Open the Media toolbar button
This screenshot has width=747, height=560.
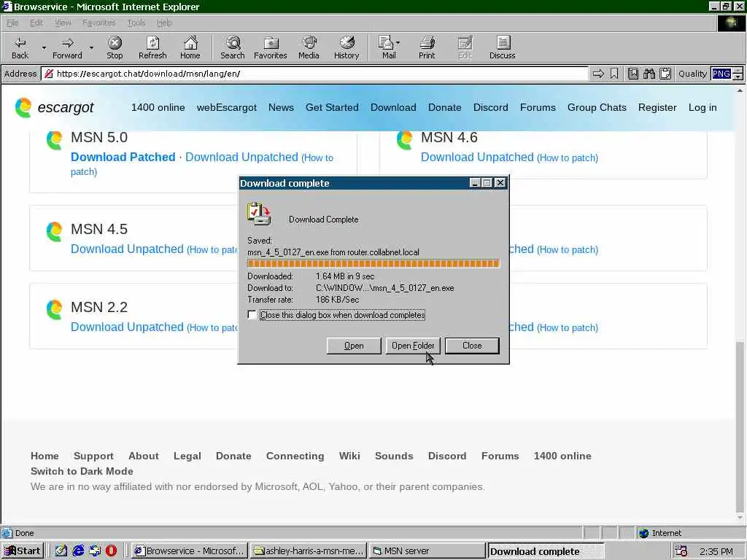[309, 47]
